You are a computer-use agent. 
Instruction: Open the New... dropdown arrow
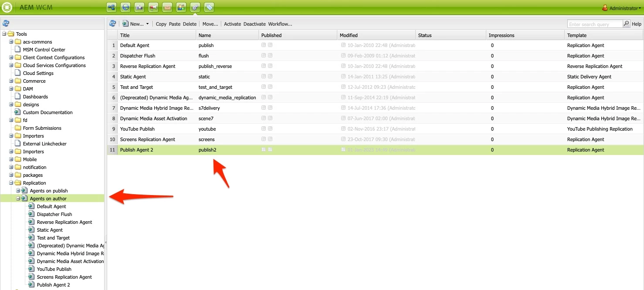[147, 24]
